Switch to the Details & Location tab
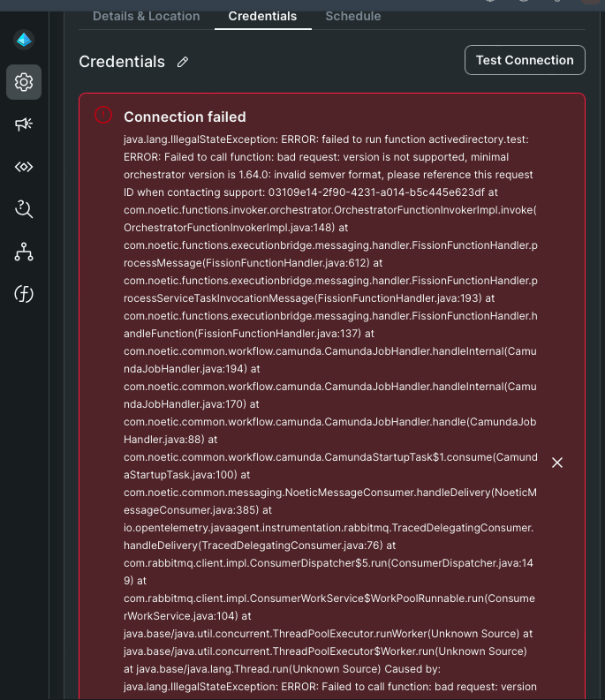The height and width of the screenshot is (700, 605). (x=146, y=16)
